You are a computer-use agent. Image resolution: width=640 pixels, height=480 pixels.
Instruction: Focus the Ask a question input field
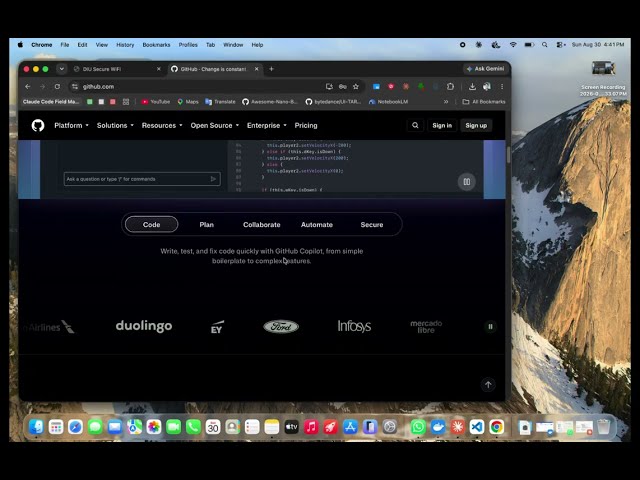coord(142,179)
